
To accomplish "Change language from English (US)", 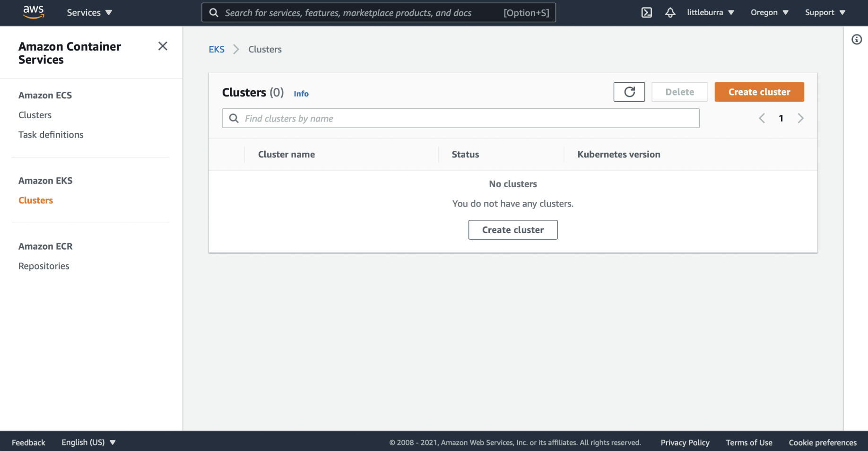I will [88, 442].
